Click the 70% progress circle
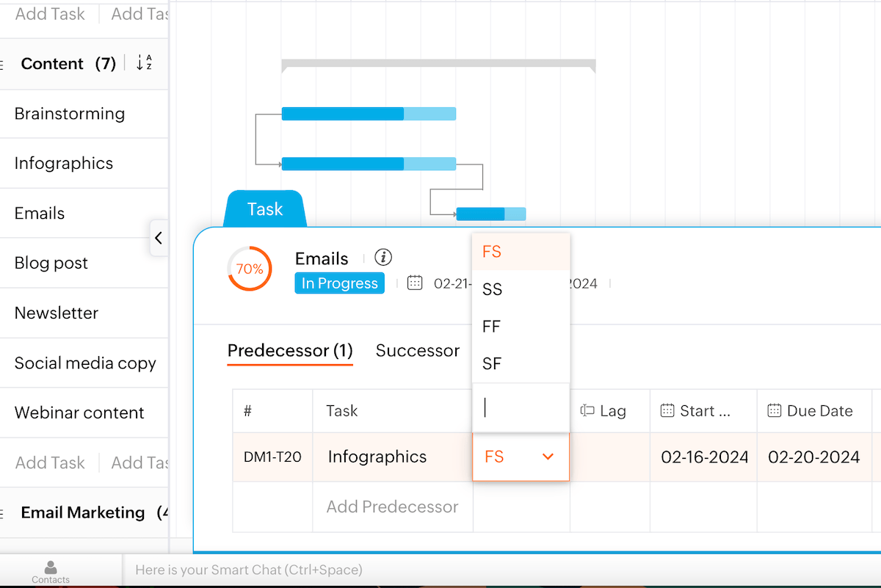This screenshot has height=588, width=881. (x=250, y=269)
